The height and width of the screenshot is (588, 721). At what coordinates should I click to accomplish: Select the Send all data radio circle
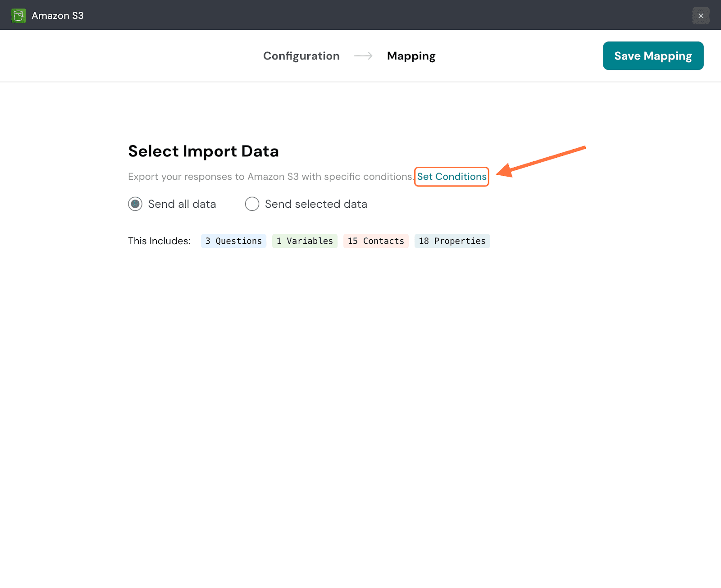tap(135, 204)
